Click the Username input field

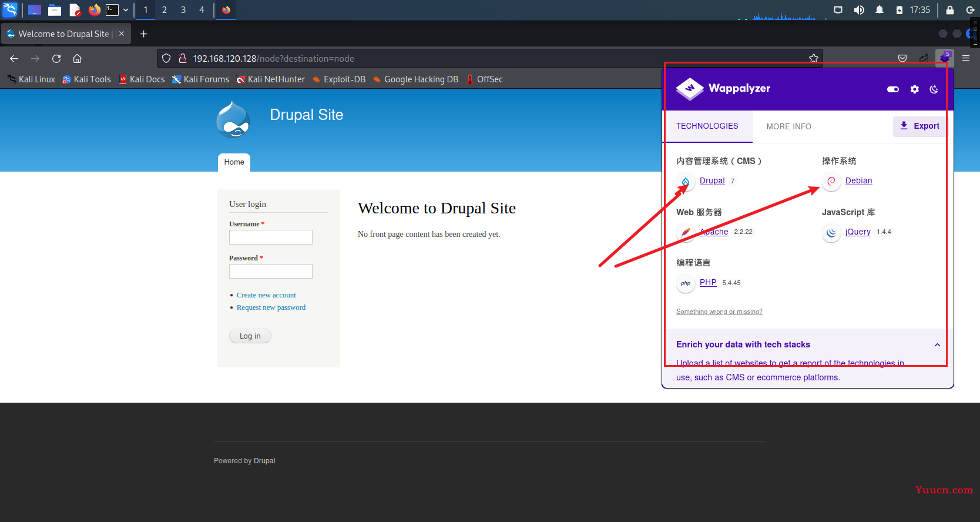pos(271,237)
